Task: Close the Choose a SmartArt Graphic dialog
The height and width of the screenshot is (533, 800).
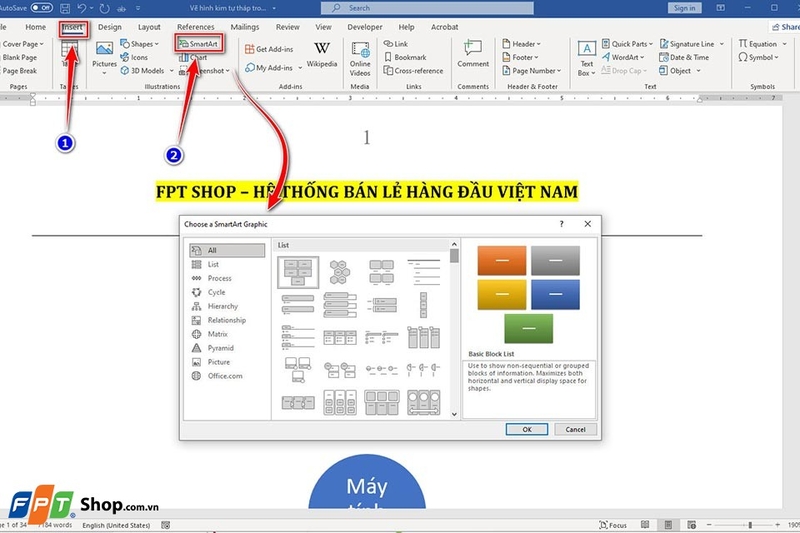Action: tap(588, 224)
